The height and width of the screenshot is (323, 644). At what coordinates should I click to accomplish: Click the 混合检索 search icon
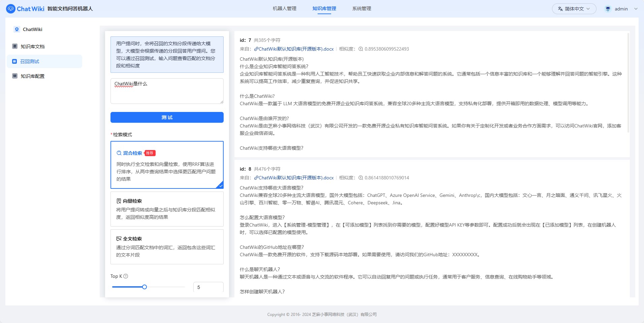pos(119,153)
